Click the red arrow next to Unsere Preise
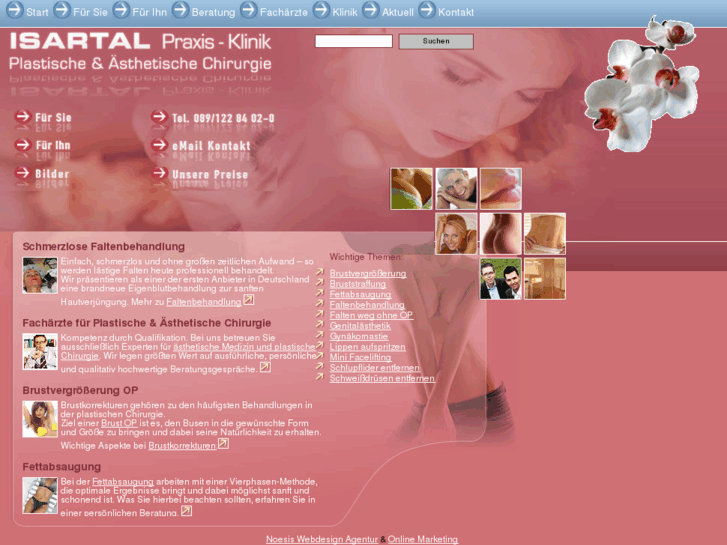727x545 pixels. [159, 173]
